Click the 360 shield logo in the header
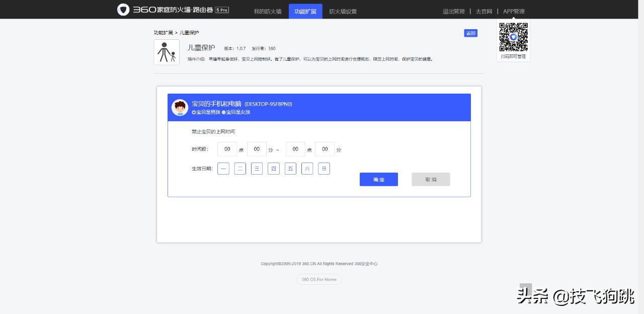Screen dimensions: 644x314 click(x=123, y=10)
